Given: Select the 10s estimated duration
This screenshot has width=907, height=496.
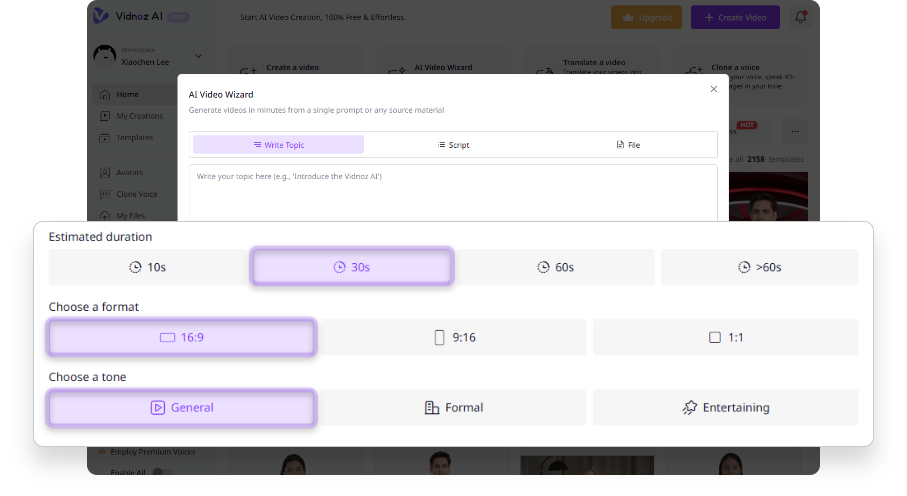Looking at the screenshot, I should 148,267.
